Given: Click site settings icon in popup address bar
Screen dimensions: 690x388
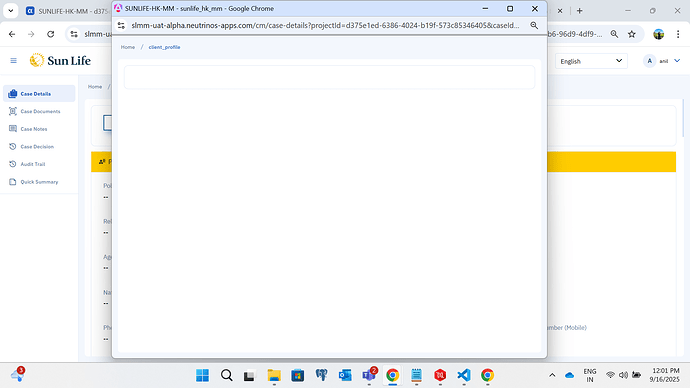Looking at the screenshot, I should [x=121, y=26].
